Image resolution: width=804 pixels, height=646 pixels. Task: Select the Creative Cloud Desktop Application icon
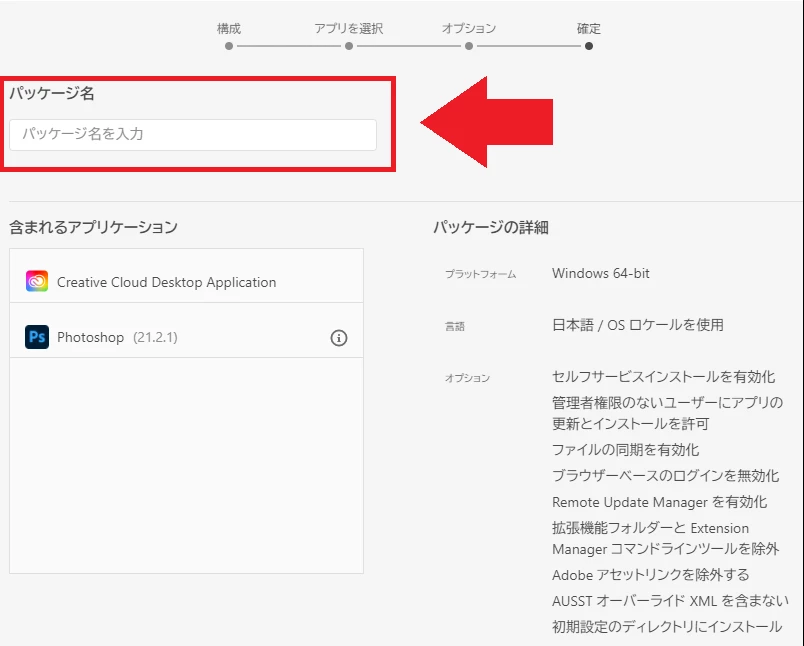click(37, 281)
